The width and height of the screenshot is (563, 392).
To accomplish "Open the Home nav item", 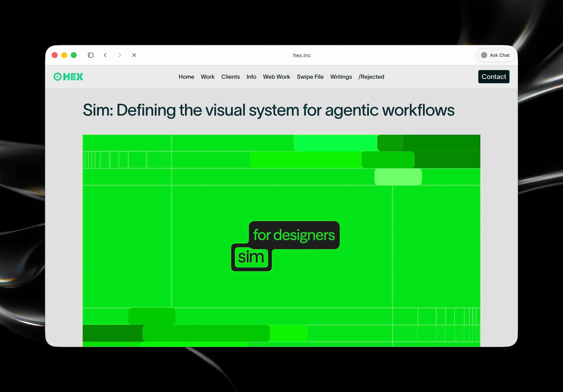I will pyautogui.click(x=186, y=77).
